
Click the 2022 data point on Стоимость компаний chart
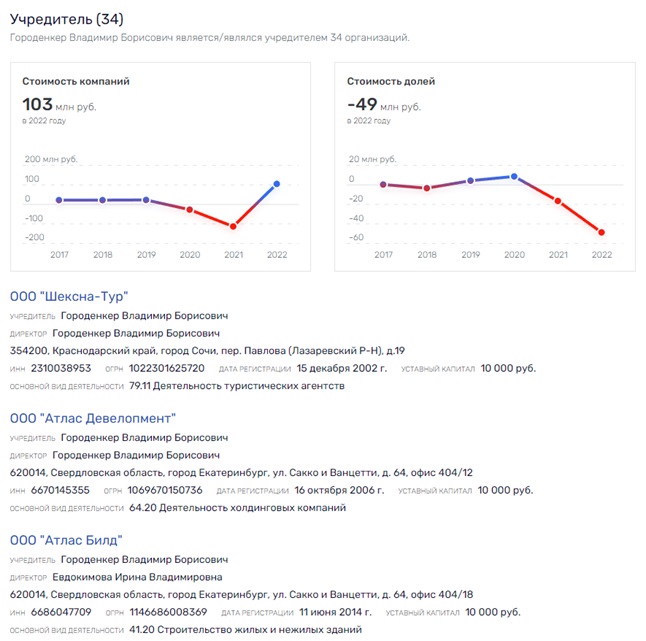click(x=276, y=184)
